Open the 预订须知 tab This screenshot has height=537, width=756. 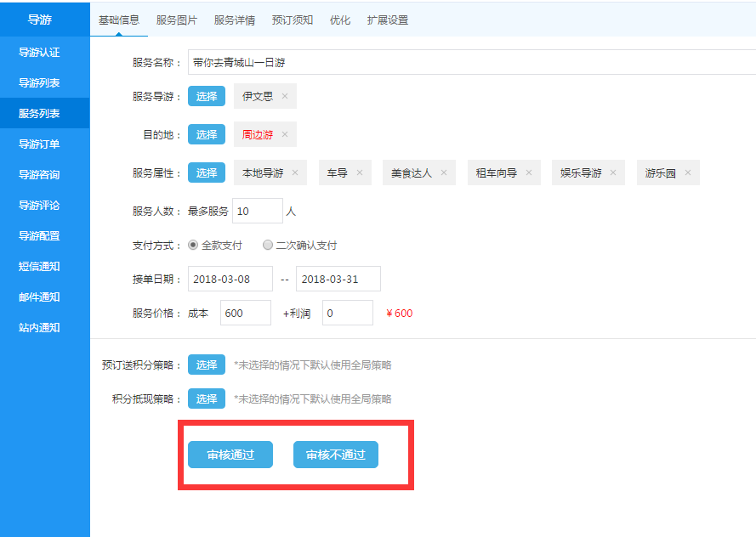[x=292, y=20]
